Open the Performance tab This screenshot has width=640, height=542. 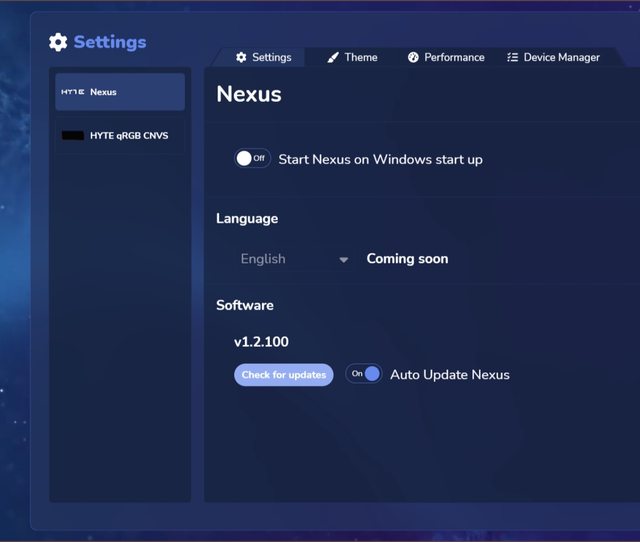(446, 58)
